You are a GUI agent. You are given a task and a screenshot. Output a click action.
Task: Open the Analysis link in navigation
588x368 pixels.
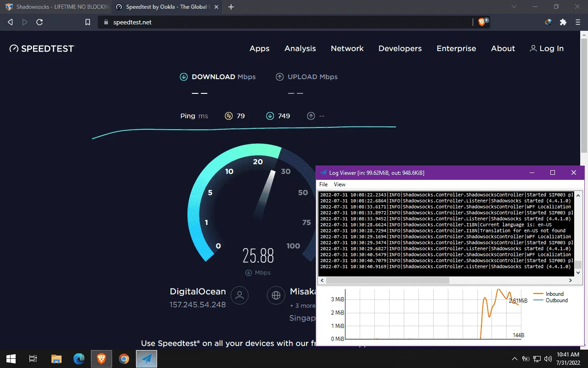pos(300,48)
